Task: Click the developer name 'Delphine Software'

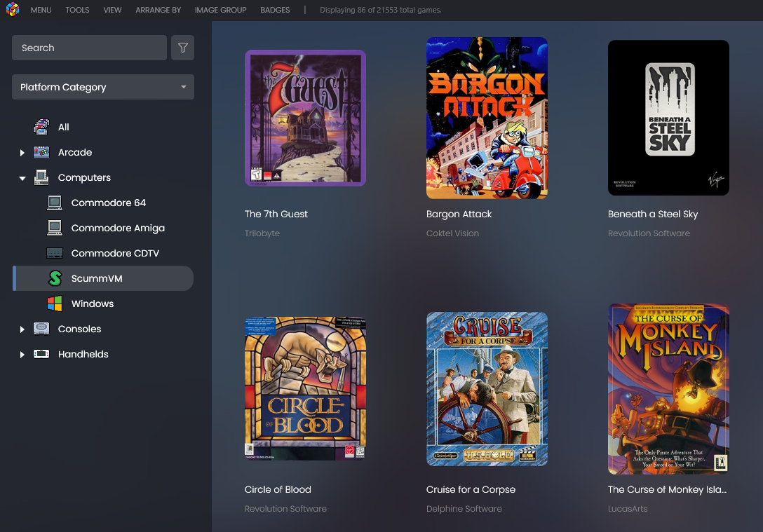Action: [464, 509]
